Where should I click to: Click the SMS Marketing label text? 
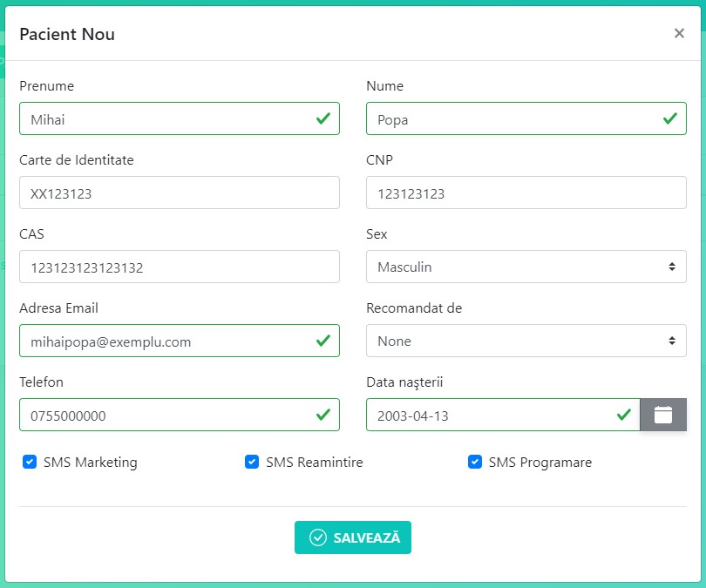click(91, 463)
